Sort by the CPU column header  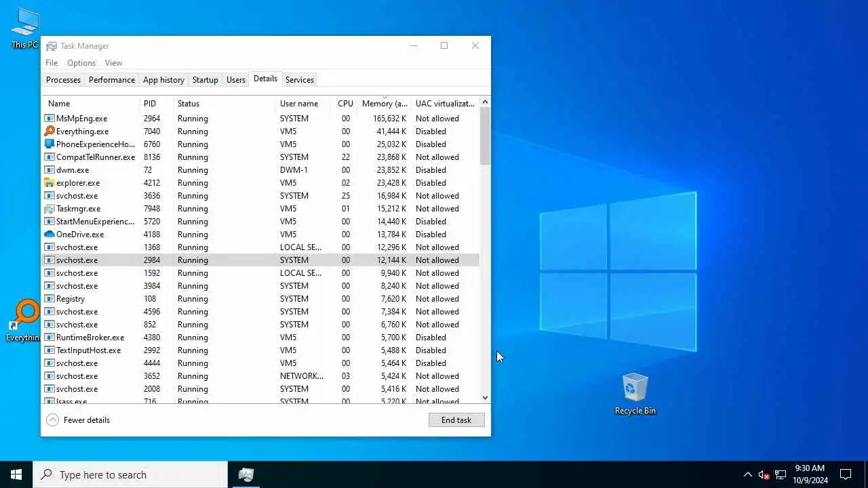(345, 104)
